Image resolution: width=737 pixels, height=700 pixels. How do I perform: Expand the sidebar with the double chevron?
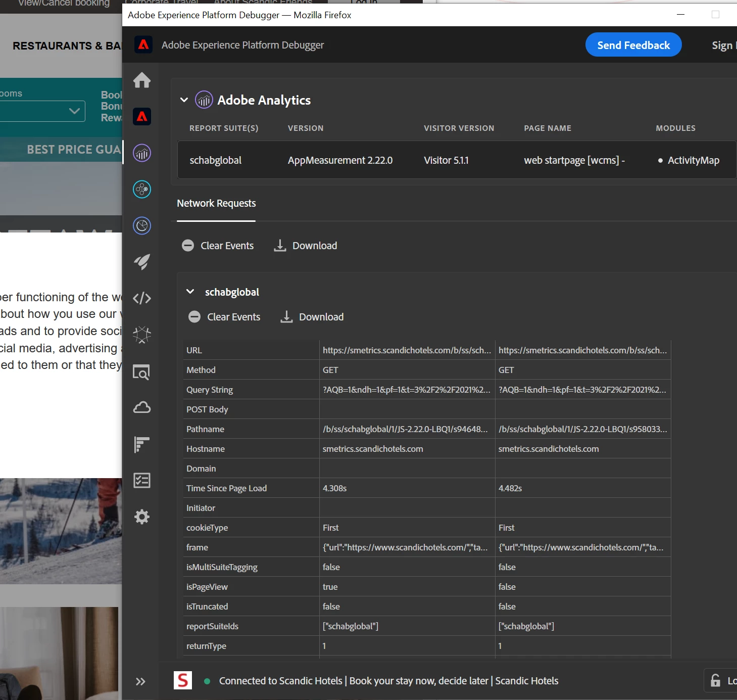coord(140,681)
